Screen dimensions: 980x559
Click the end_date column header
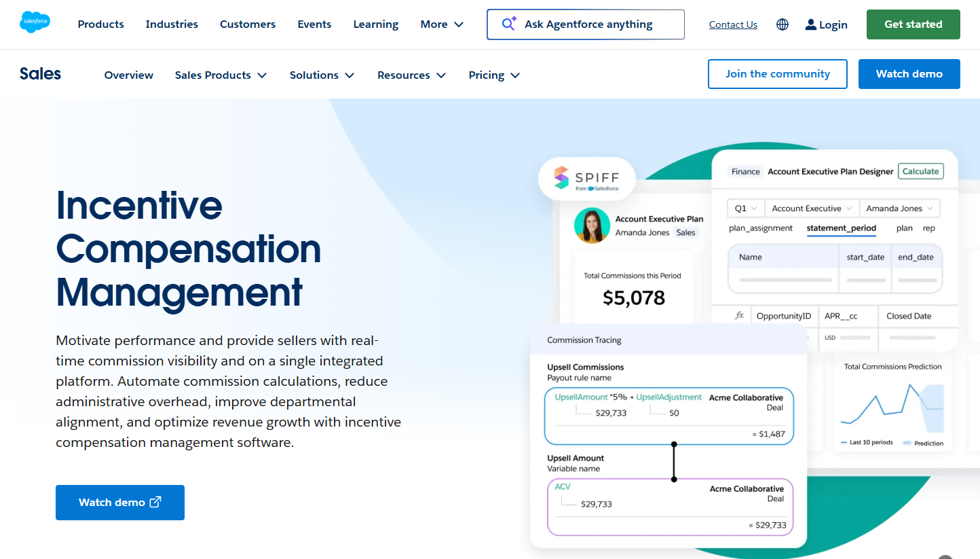pyautogui.click(x=916, y=257)
